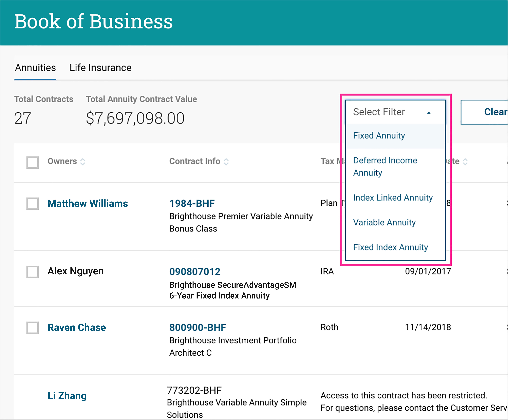Open the Annuities tab
This screenshot has height=420, width=508.
point(35,68)
